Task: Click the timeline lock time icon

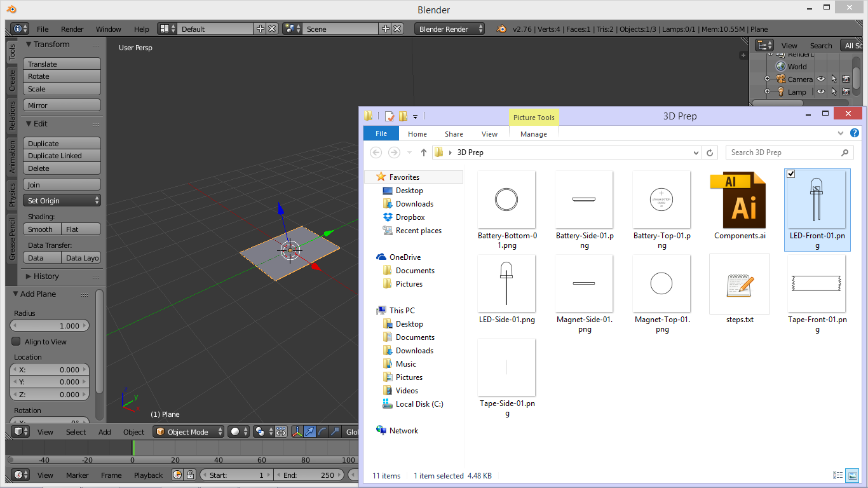Action: pos(190,475)
